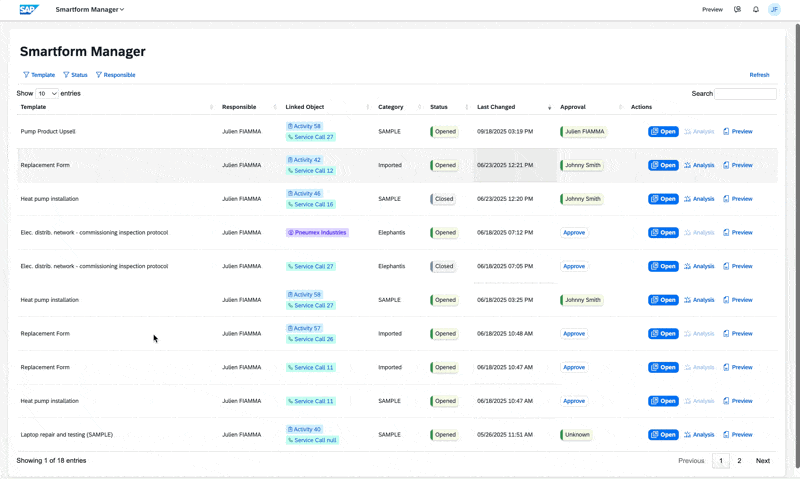800x479 pixels.
Task: Filter the table by Status
Action: click(x=75, y=75)
